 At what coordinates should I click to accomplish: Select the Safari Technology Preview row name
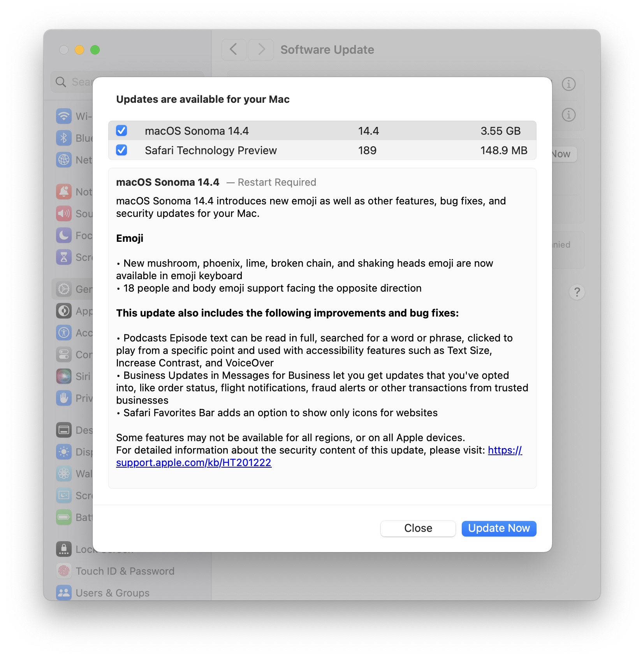coord(211,150)
